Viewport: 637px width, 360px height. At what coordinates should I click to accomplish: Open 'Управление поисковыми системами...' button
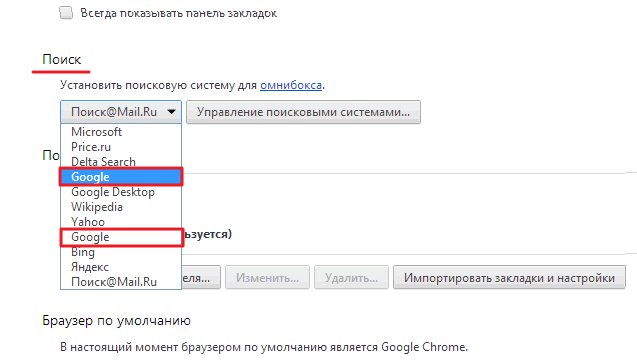point(303,112)
